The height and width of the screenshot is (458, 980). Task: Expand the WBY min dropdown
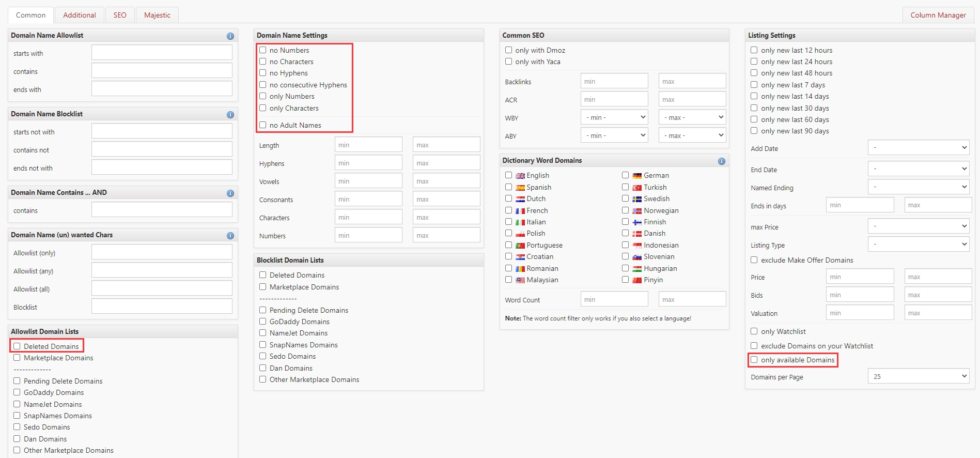coord(614,117)
